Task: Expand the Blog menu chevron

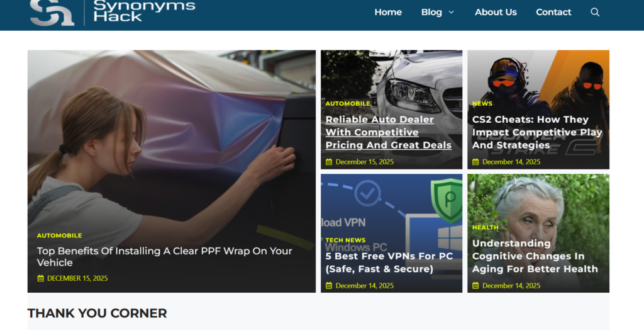Action: point(451,12)
